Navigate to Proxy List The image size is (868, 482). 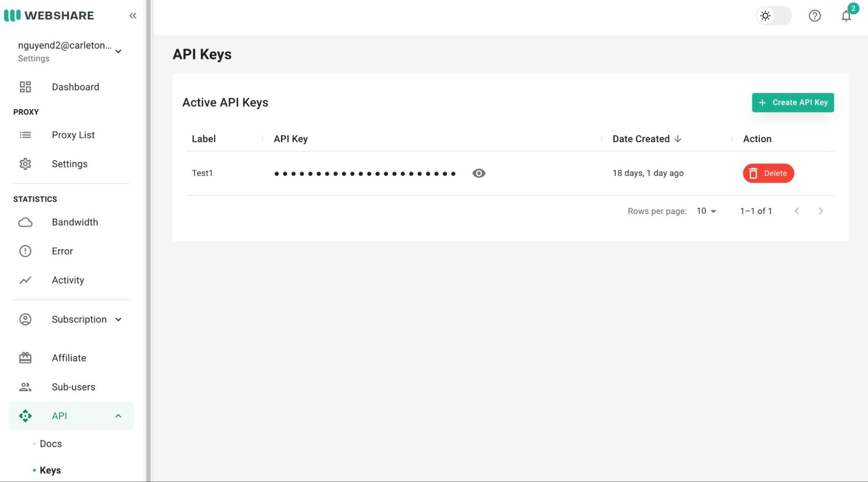click(x=73, y=135)
